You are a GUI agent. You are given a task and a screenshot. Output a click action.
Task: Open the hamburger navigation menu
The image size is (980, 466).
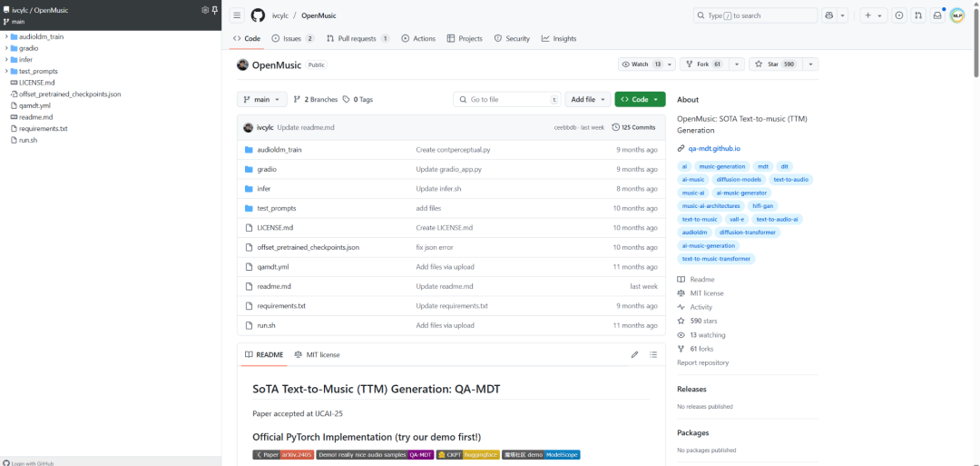[x=237, y=15]
